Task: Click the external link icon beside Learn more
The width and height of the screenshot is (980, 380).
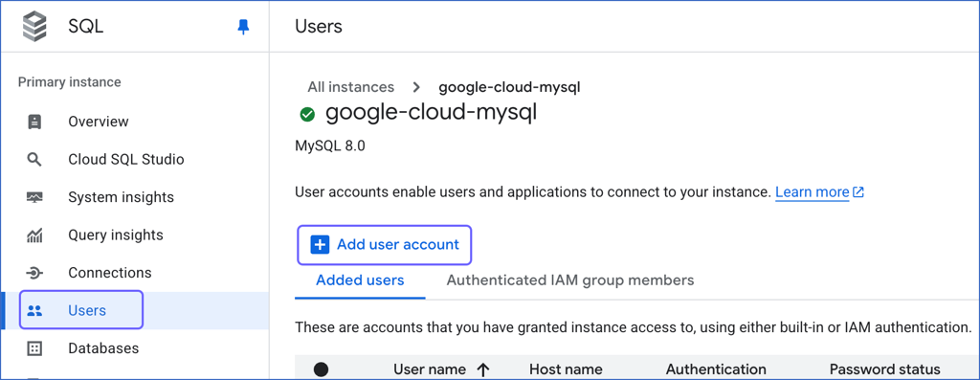Action: (x=858, y=192)
